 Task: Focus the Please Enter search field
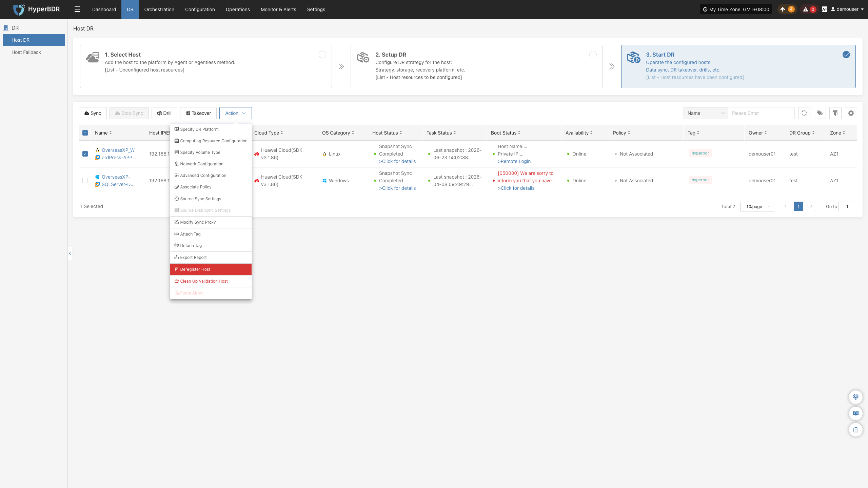761,113
